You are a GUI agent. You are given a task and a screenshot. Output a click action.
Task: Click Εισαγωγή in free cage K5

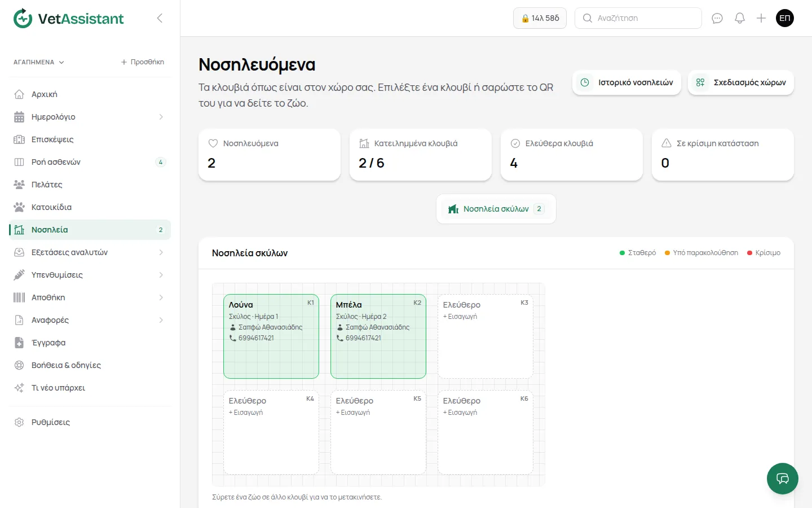(353, 413)
